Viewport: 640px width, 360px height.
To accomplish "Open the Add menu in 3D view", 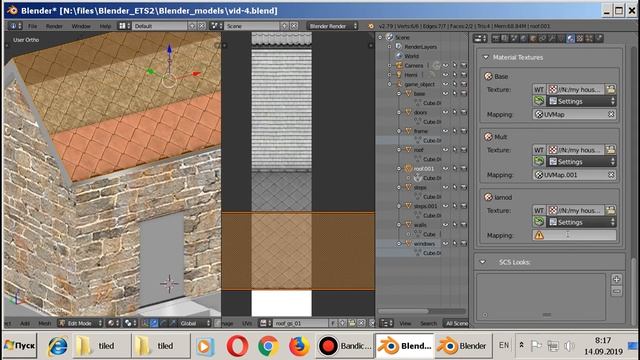I will (x=25, y=323).
